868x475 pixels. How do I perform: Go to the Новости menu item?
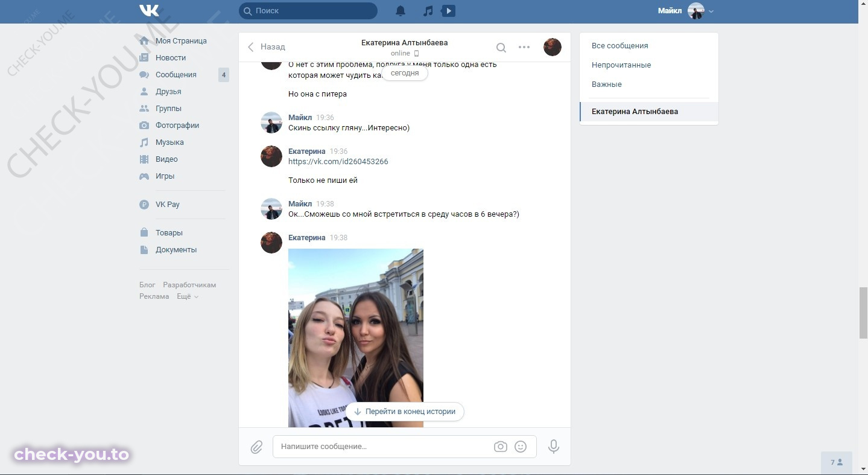171,58
